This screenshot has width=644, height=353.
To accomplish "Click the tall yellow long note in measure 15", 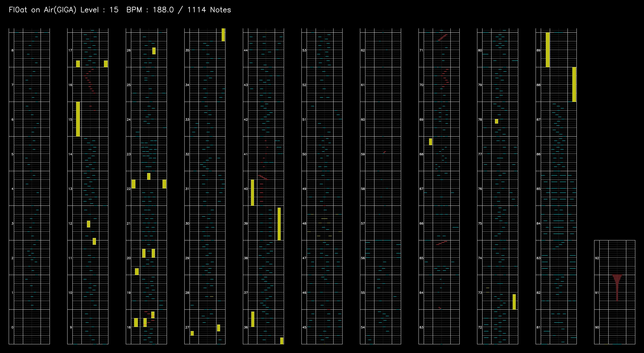I will [78, 119].
